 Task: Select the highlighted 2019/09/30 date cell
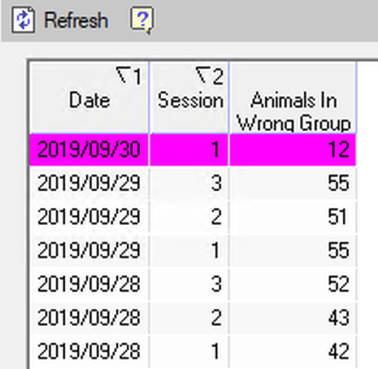coord(89,150)
